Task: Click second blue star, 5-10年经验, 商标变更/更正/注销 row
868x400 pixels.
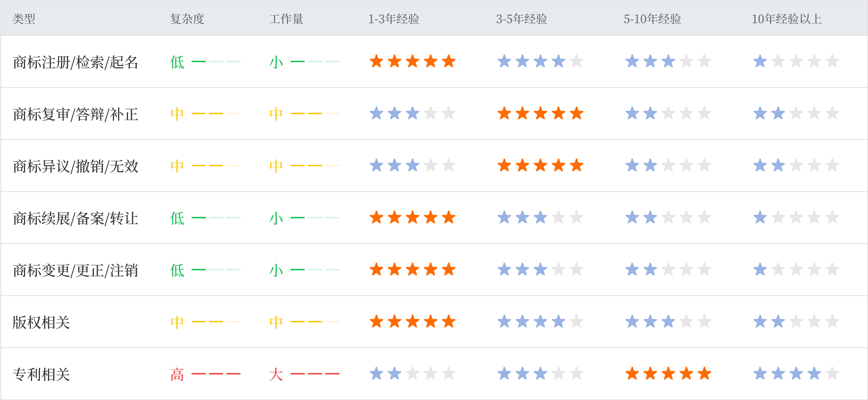Action: 650,270
